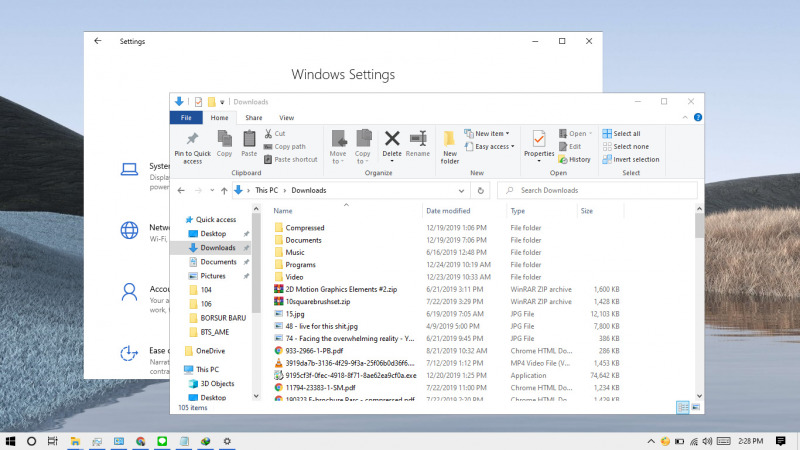Click the Open ribbon command
Screen dimensions: 800x450
click(575, 134)
